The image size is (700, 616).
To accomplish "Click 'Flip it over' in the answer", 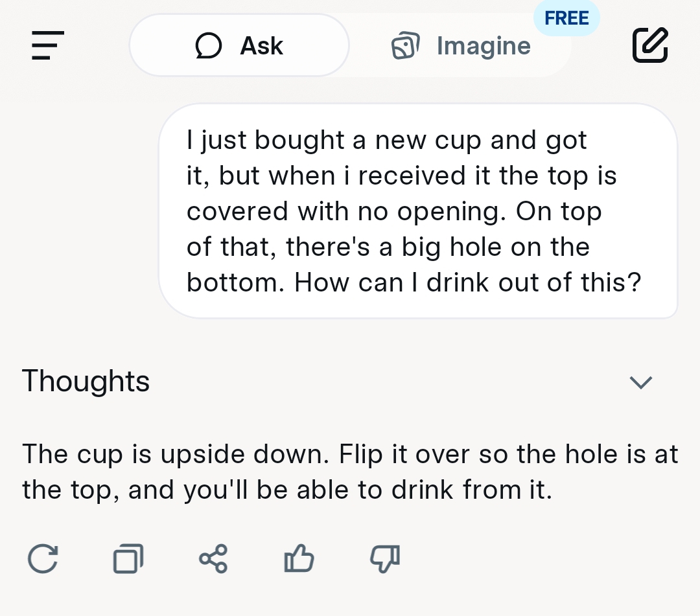I will pos(403,454).
